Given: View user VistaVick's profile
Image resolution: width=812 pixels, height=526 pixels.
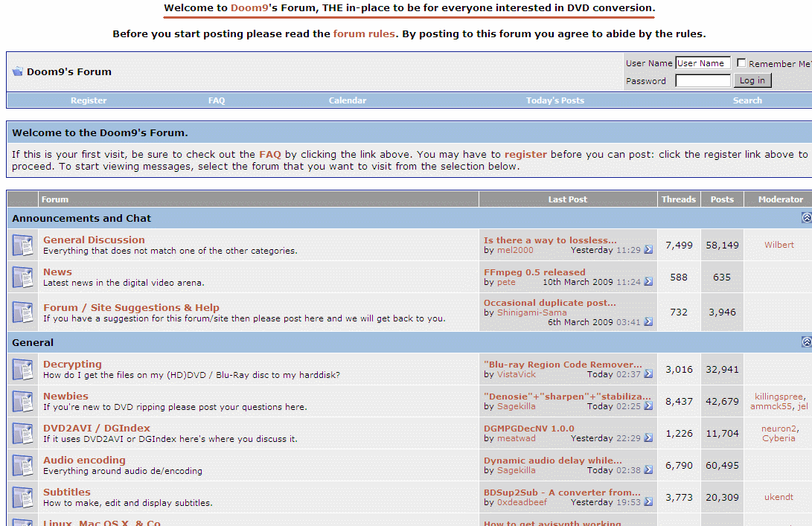Looking at the screenshot, I should (517, 374).
